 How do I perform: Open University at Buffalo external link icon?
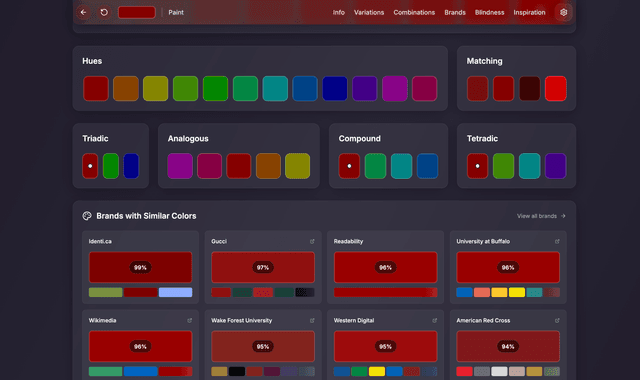point(557,241)
